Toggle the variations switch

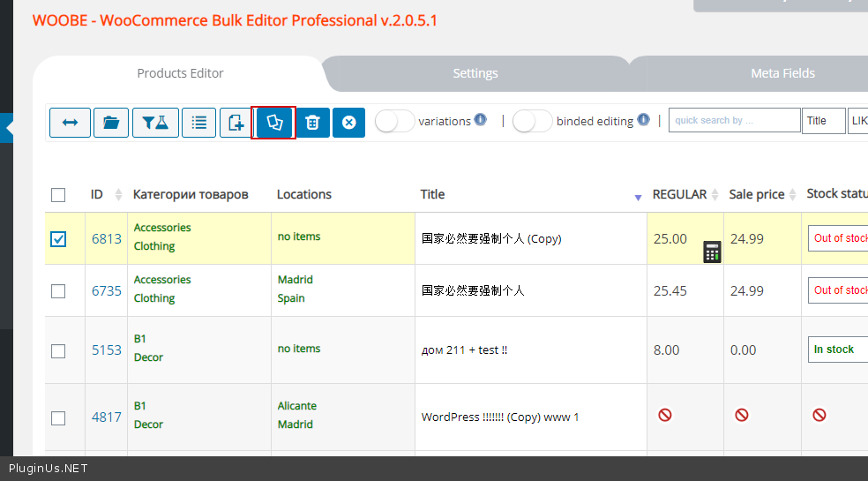394,122
